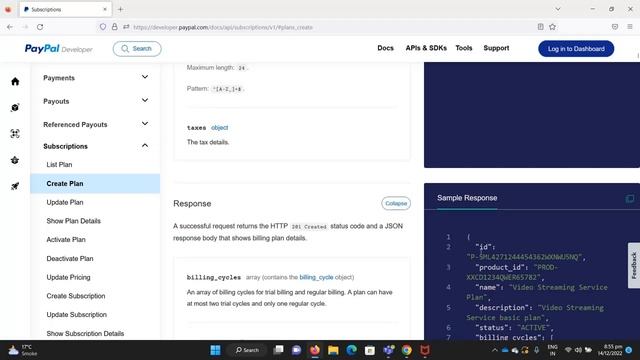Image resolution: width=640 pixels, height=360 pixels.
Task: Follow the billing_cycle object link
Action: point(316,277)
